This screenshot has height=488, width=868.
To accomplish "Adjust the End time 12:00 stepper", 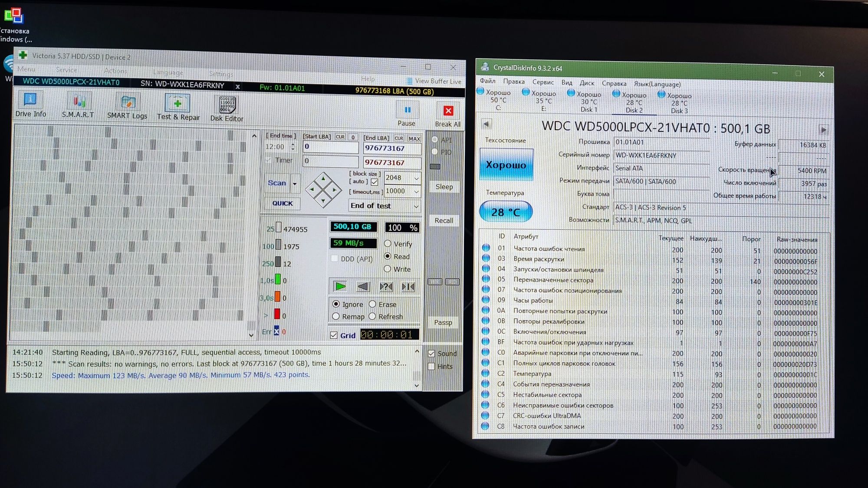I will tap(293, 147).
